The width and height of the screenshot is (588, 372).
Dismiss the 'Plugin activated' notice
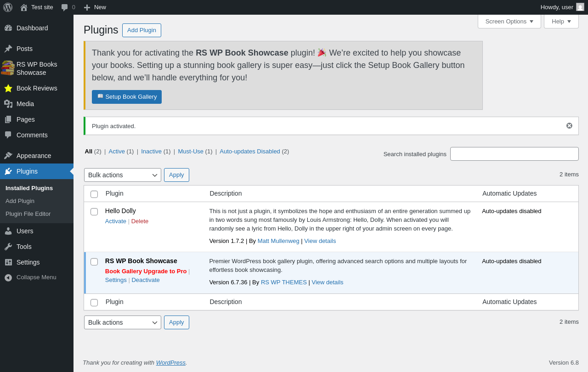coord(569,126)
